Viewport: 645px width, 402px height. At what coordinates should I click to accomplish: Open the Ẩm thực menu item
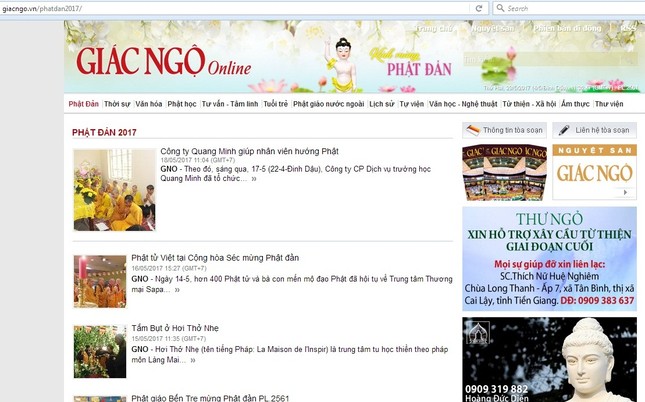(575, 104)
